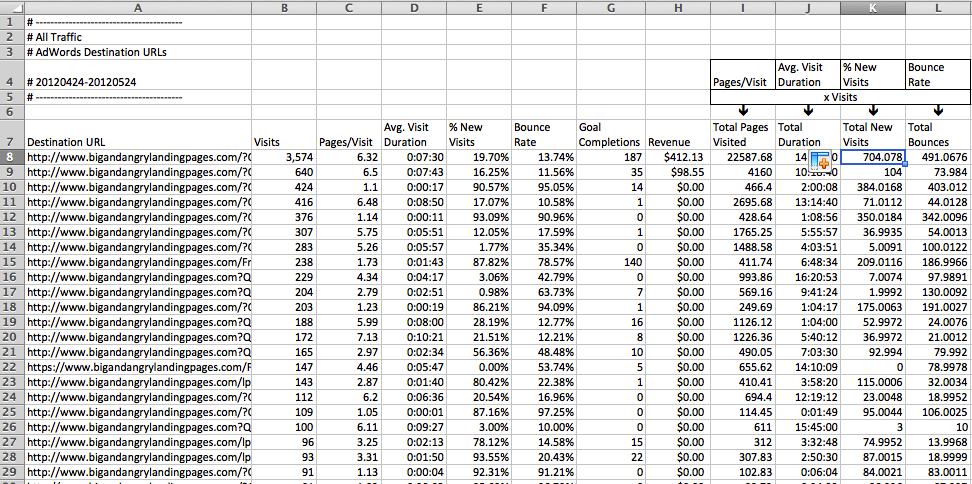Click total bounces cell 186.9966
Image resolution: width=972 pixels, height=484 pixels.
pos(939,262)
